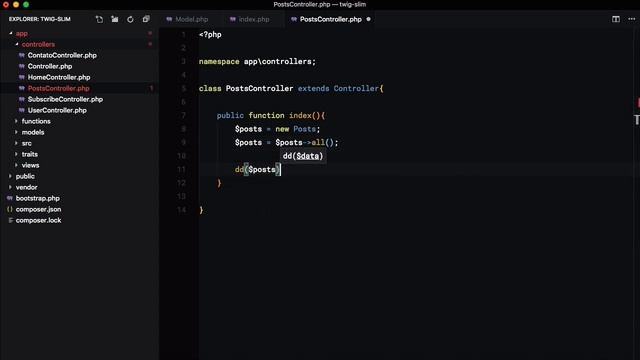
Task: Click the dd($data) parameter hint popup
Action: click(x=303, y=156)
